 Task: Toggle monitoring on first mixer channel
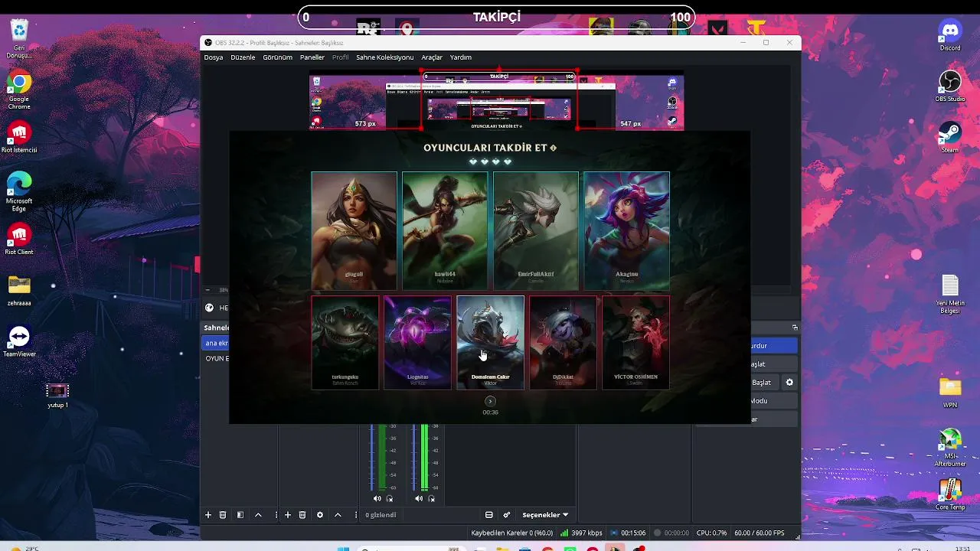(x=390, y=499)
